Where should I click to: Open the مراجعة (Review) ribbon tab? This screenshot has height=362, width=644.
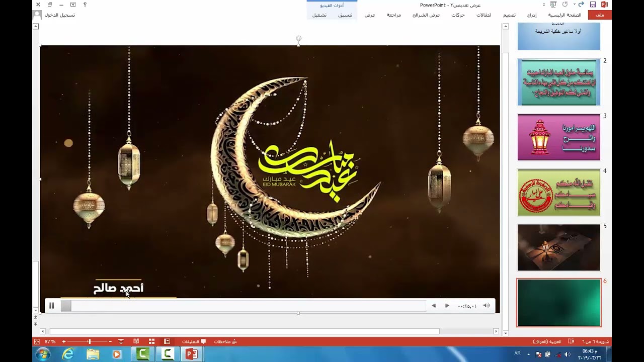394,15
